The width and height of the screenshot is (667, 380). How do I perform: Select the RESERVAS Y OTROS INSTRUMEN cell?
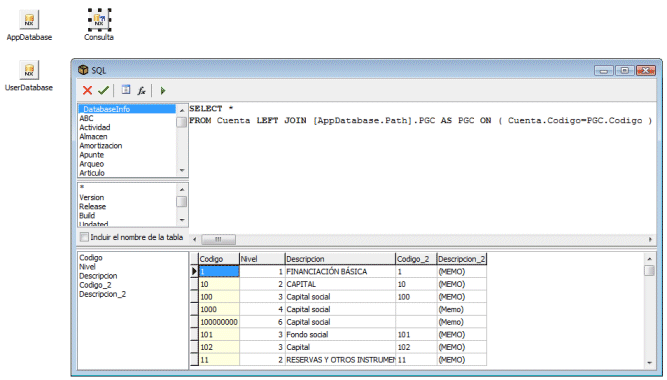tap(340, 360)
